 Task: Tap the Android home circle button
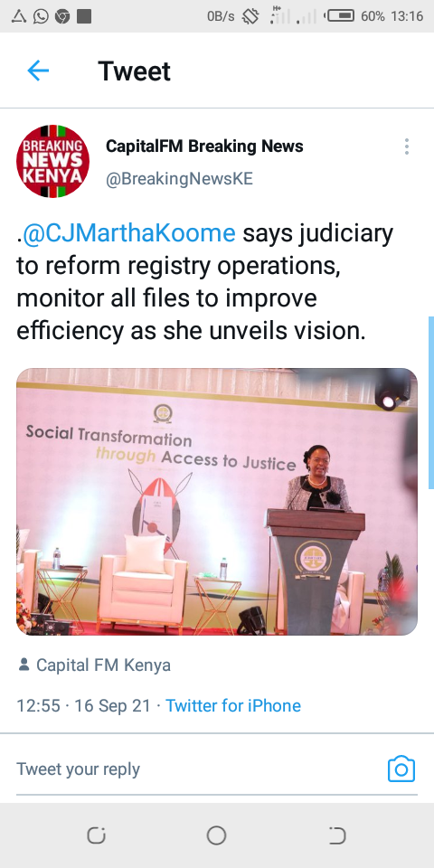(216, 835)
